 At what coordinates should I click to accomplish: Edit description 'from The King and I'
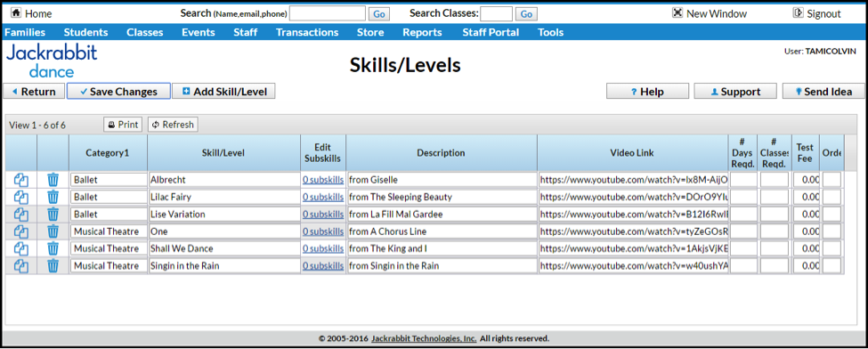click(x=442, y=248)
